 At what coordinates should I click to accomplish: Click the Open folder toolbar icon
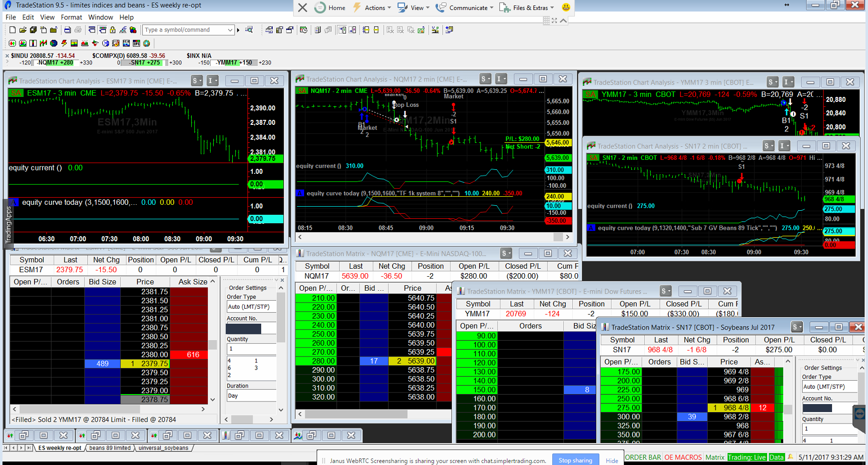tap(23, 30)
